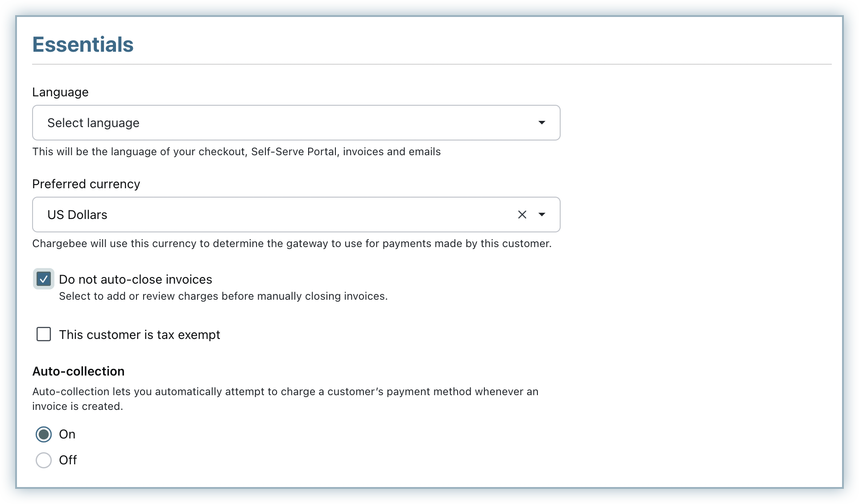Click the manually closing invoices description text
Image resolution: width=859 pixels, height=504 pixels.
[223, 296]
